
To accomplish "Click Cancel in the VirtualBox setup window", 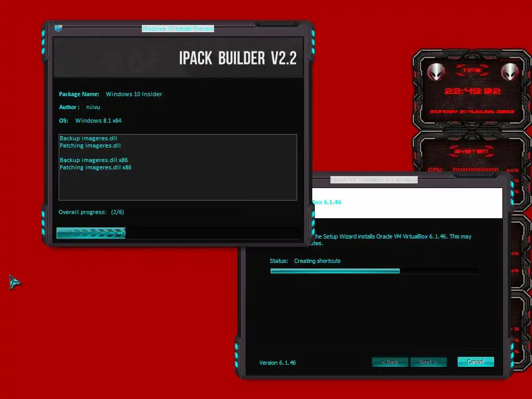I will [x=475, y=362].
